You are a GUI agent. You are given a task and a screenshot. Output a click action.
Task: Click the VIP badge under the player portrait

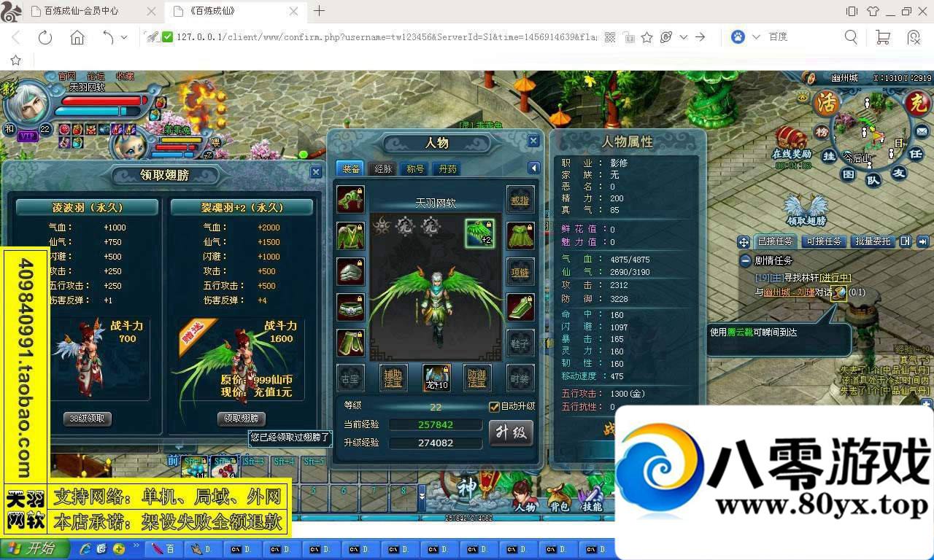coord(28,136)
